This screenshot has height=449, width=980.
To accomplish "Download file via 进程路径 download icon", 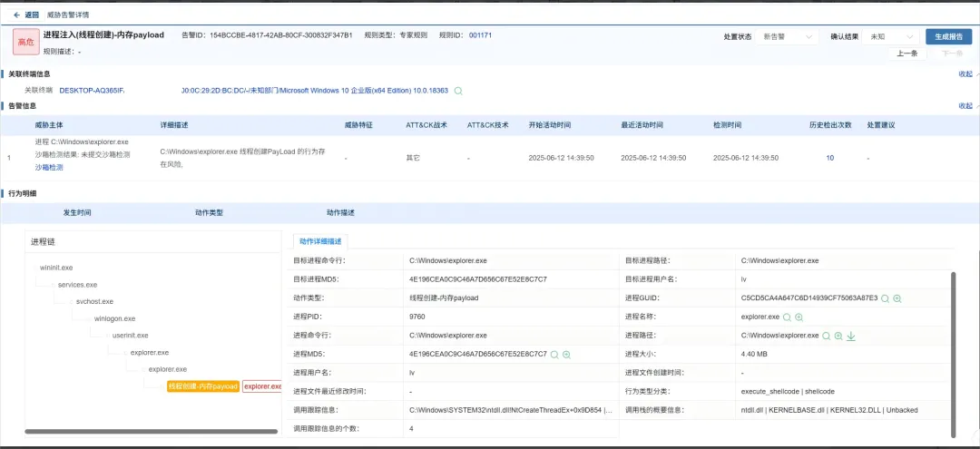I will [851, 336].
